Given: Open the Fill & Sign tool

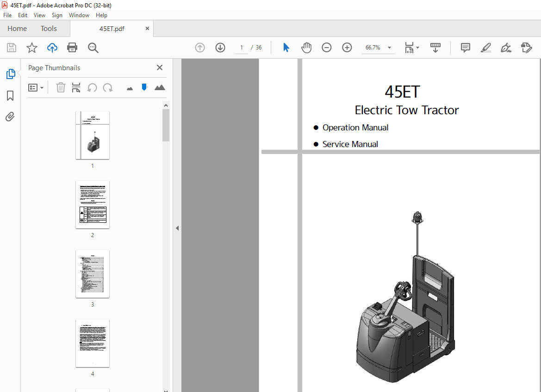Looking at the screenshot, I should point(506,48).
